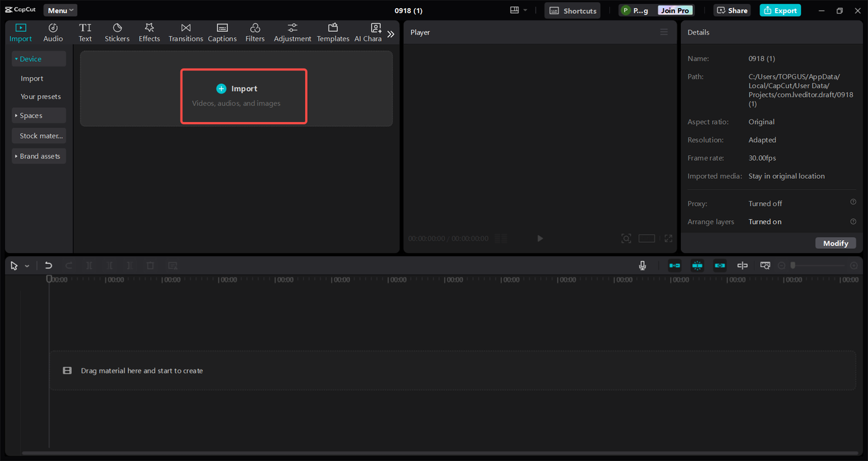Select the Filters tab
The image size is (868, 461).
click(255, 33)
